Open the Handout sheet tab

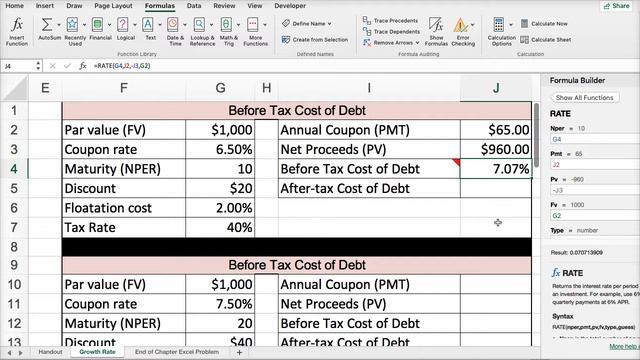point(50,352)
